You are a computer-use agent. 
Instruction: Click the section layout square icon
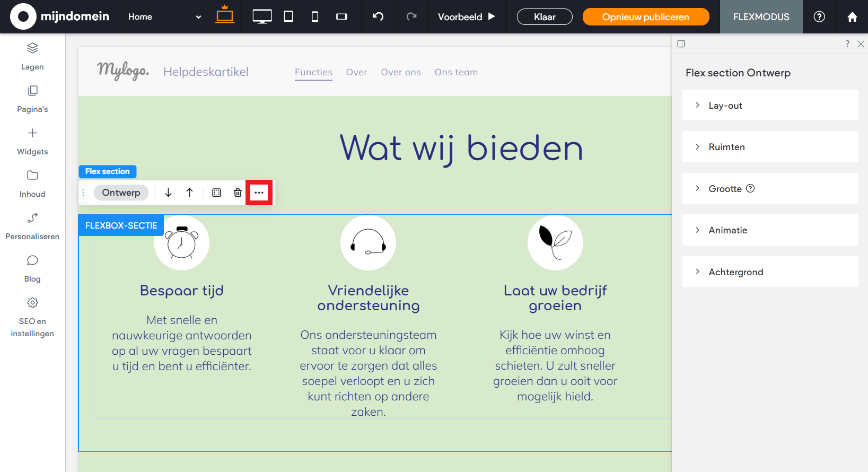coord(216,193)
